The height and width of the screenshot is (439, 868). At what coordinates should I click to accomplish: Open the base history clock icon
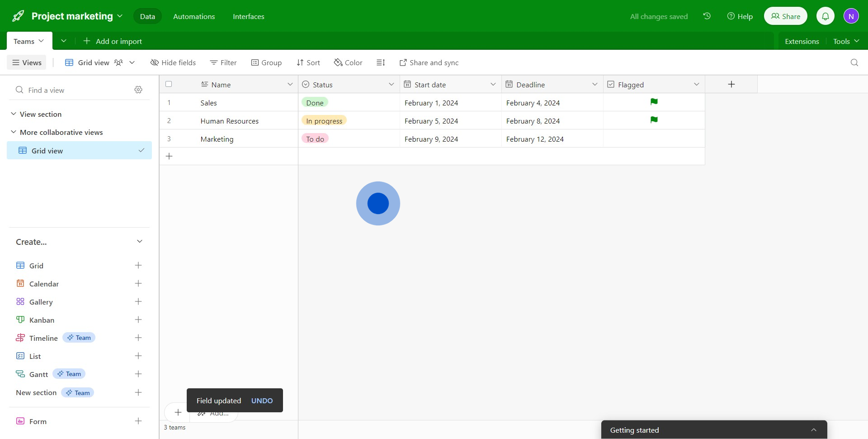click(707, 16)
